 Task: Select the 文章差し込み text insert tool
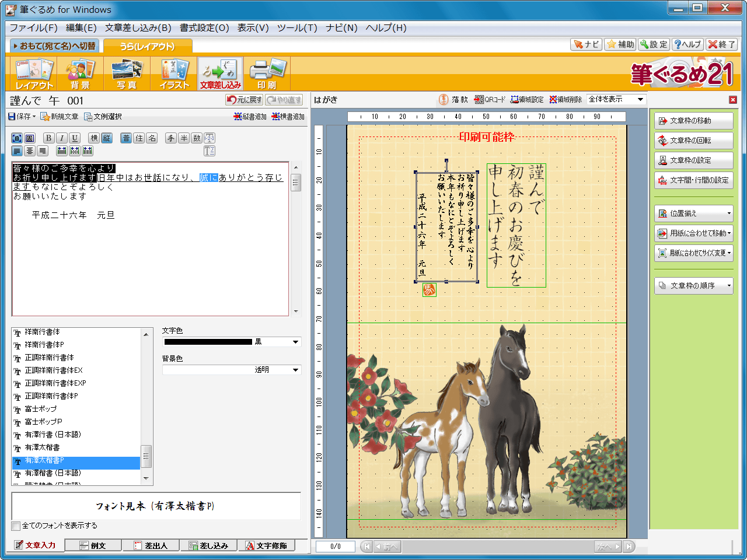click(x=220, y=73)
